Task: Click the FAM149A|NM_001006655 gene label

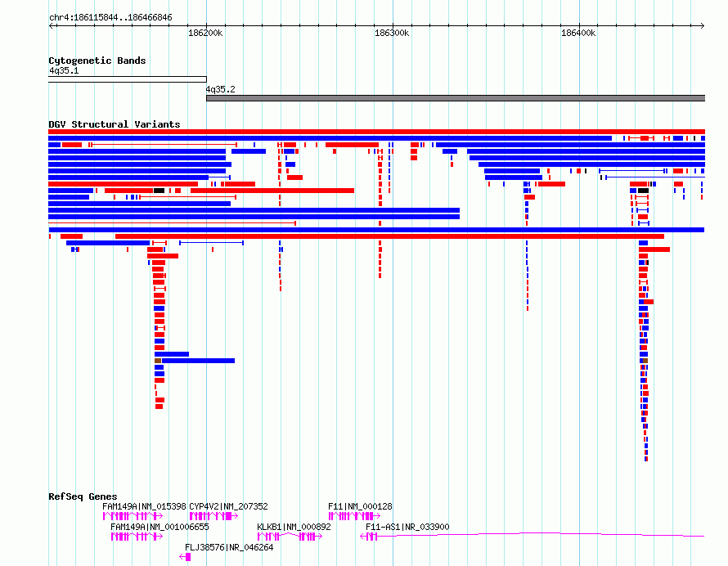Action: click(x=160, y=527)
